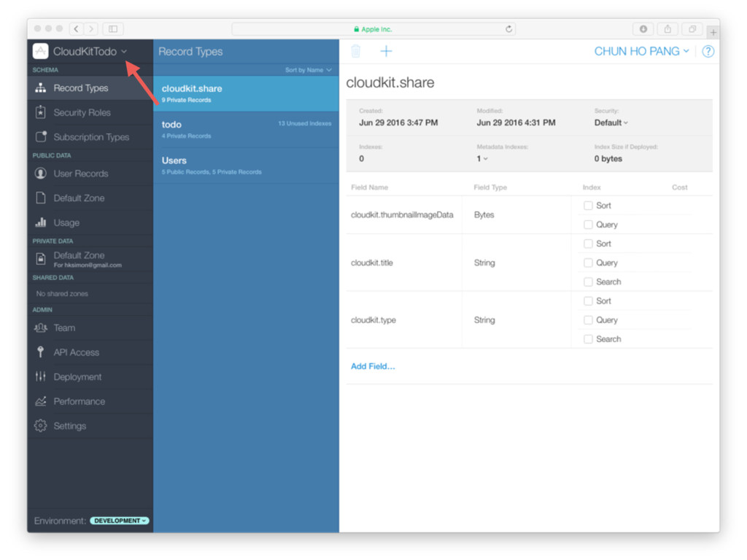Reload the page in Safari
This screenshot has height=560, width=747.
(508, 29)
